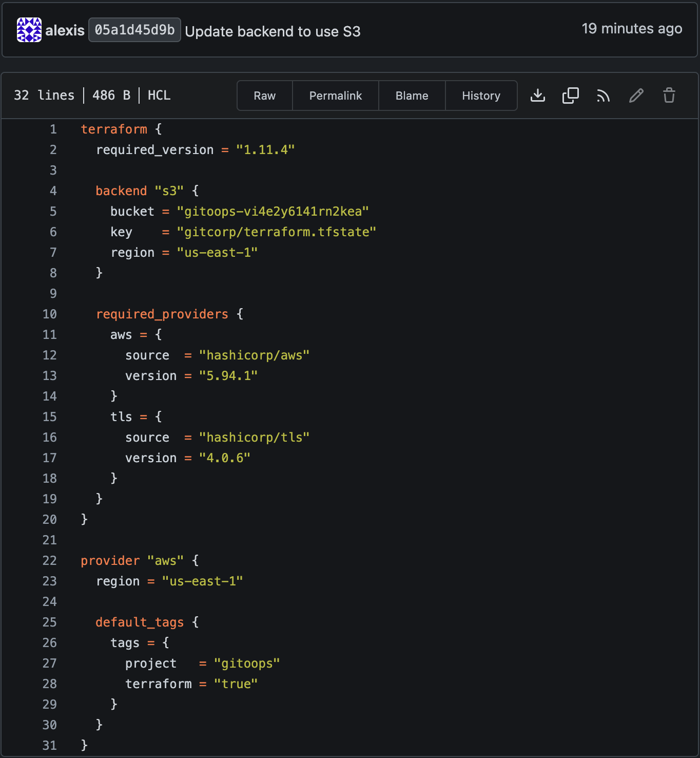Viewport: 700px width, 758px height.
Task: Open the alexis user profile link
Action: point(65,31)
